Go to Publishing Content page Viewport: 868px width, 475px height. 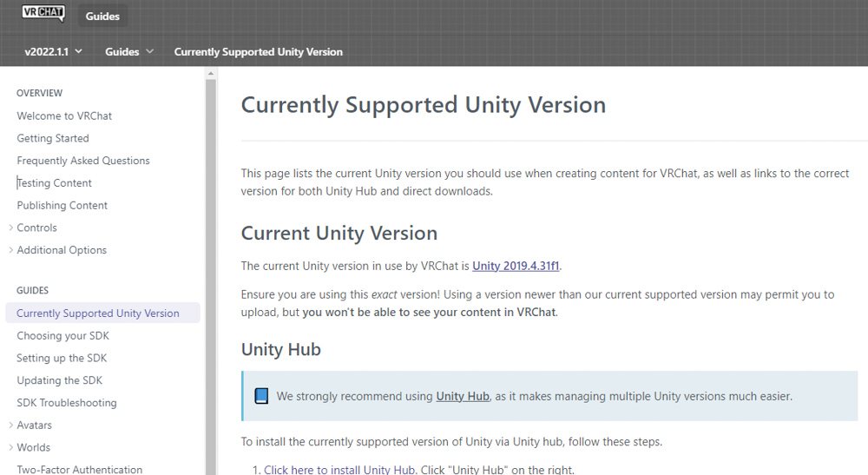[x=62, y=205]
